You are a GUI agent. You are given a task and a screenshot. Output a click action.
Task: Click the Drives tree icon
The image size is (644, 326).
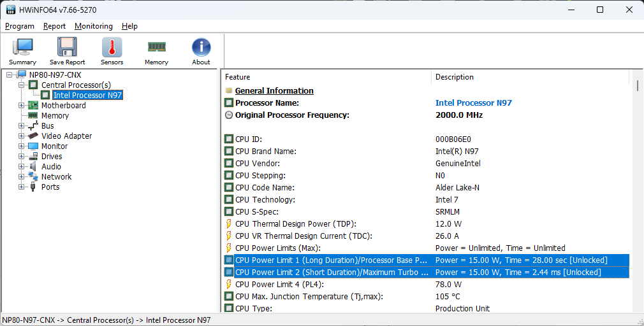click(x=33, y=156)
